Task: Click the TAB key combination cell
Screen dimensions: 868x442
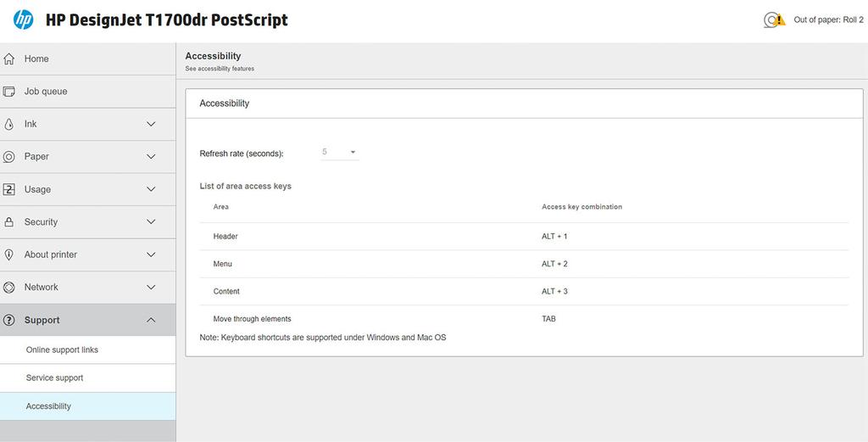Action: (x=548, y=319)
